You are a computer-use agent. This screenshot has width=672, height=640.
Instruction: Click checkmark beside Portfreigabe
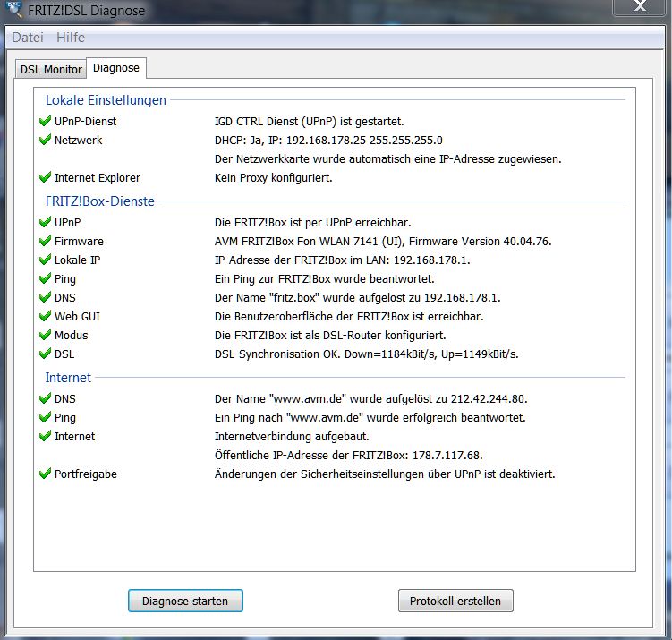pyautogui.click(x=45, y=474)
